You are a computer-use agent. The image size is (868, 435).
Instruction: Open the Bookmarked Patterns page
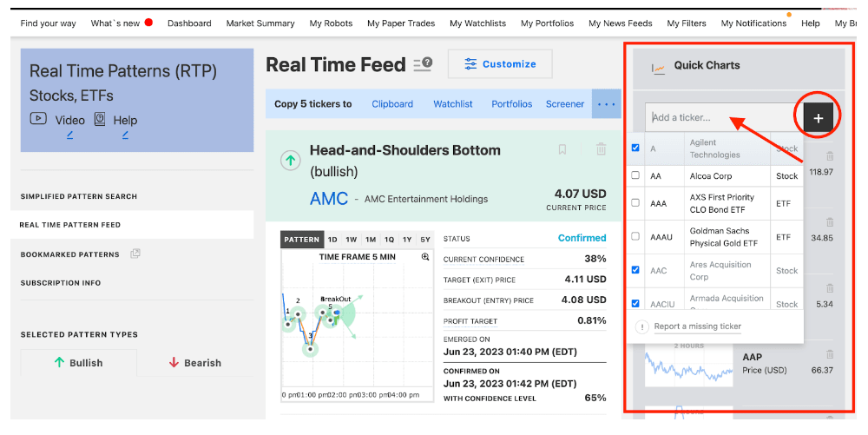point(69,254)
